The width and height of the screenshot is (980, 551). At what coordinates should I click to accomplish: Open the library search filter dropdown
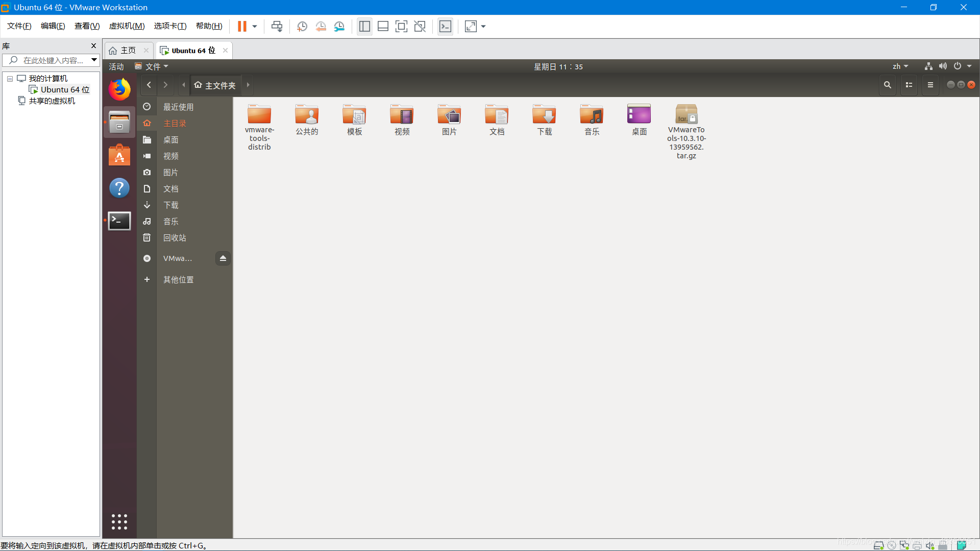coord(94,60)
